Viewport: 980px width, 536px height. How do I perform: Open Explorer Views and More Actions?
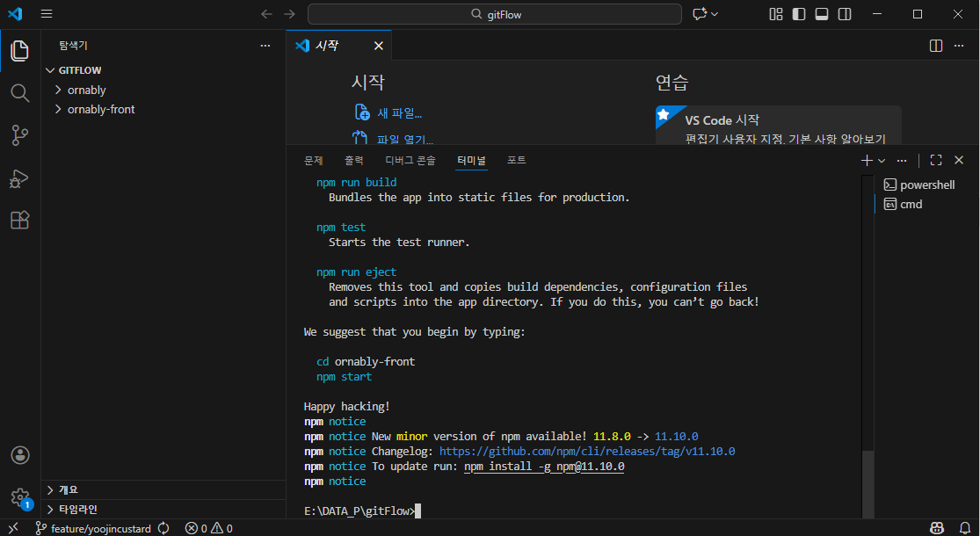click(265, 46)
